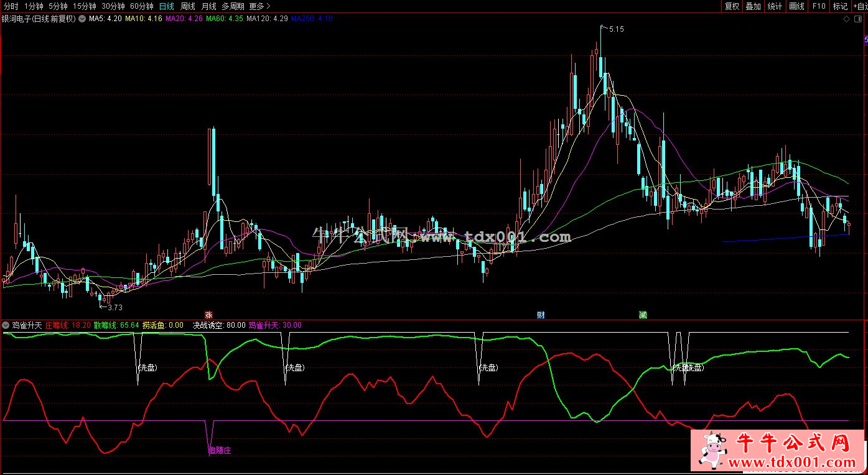Click the MA120: 4.29 label
This screenshot has width=868, height=475.
(267, 19)
